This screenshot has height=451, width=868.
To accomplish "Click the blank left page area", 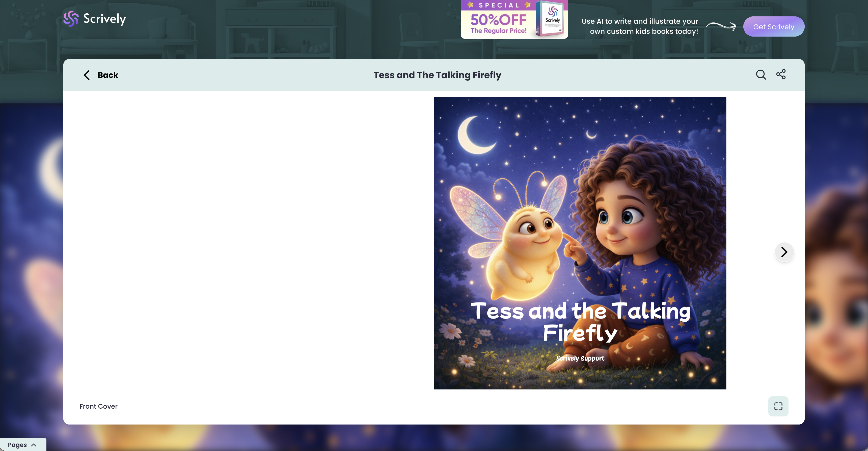I will pos(248,242).
